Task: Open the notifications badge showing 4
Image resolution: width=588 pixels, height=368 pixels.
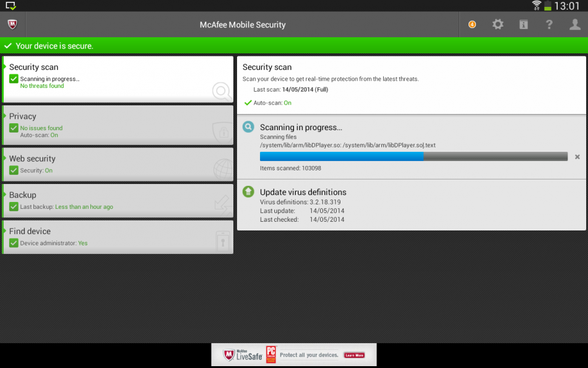Action: (x=472, y=24)
